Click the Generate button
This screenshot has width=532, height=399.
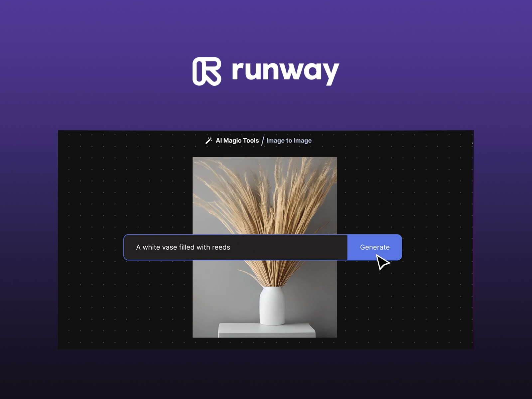coord(374,247)
